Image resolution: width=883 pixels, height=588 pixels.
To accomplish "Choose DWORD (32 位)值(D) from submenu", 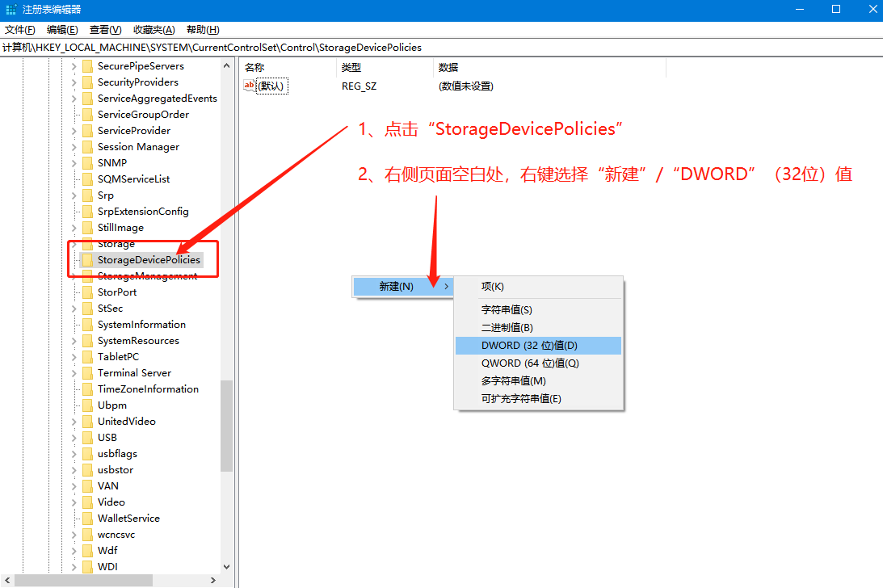I will [529, 346].
